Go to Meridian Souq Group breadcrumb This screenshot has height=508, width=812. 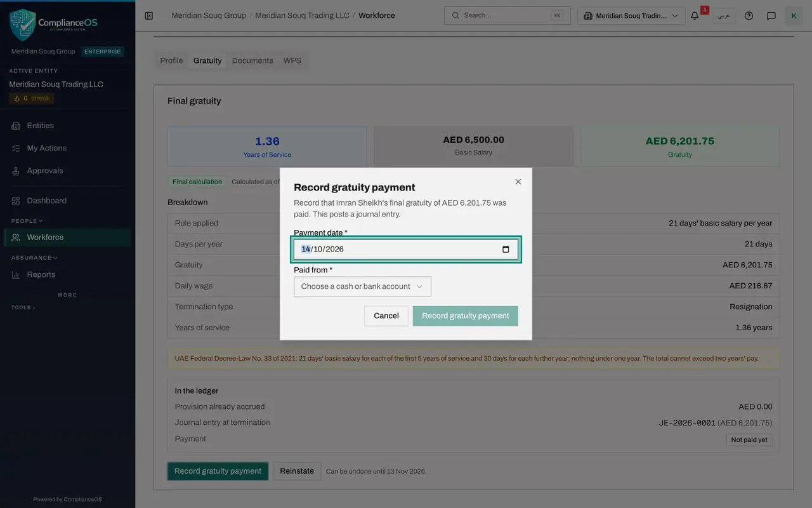point(209,16)
